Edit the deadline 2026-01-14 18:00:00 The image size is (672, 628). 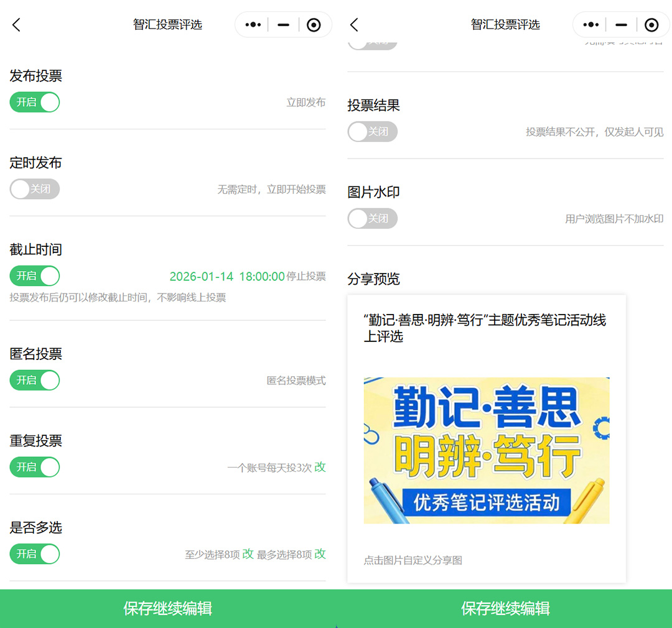[227, 276]
